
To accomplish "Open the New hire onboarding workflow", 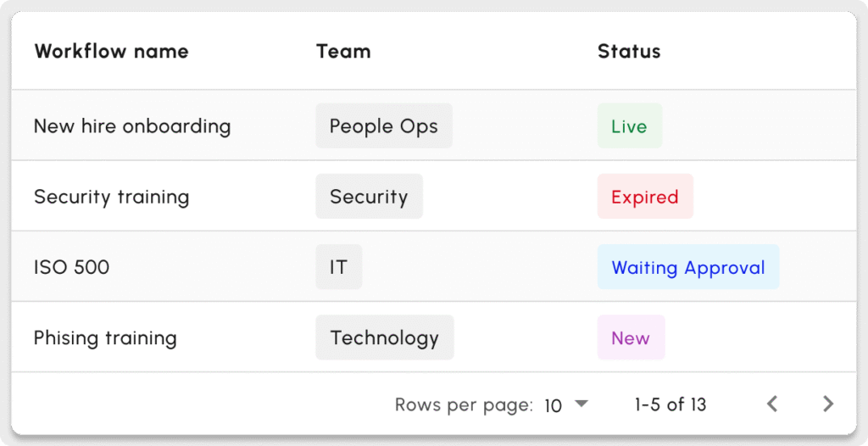I will click(132, 126).
